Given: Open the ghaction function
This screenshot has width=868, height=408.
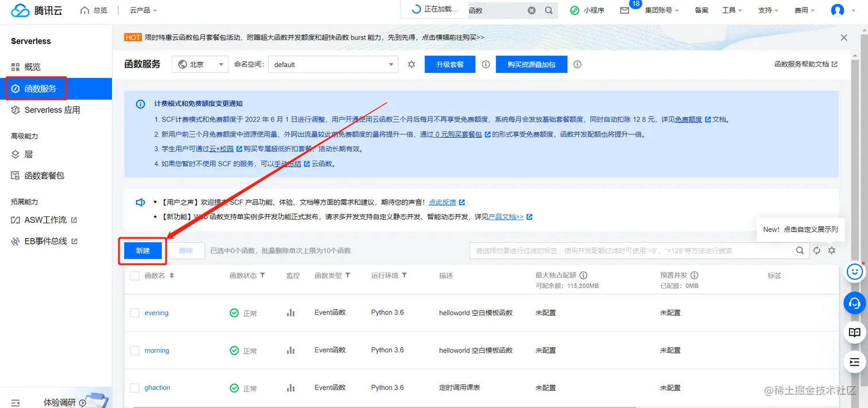Looking at the screenshot, I should click(157, 387).
